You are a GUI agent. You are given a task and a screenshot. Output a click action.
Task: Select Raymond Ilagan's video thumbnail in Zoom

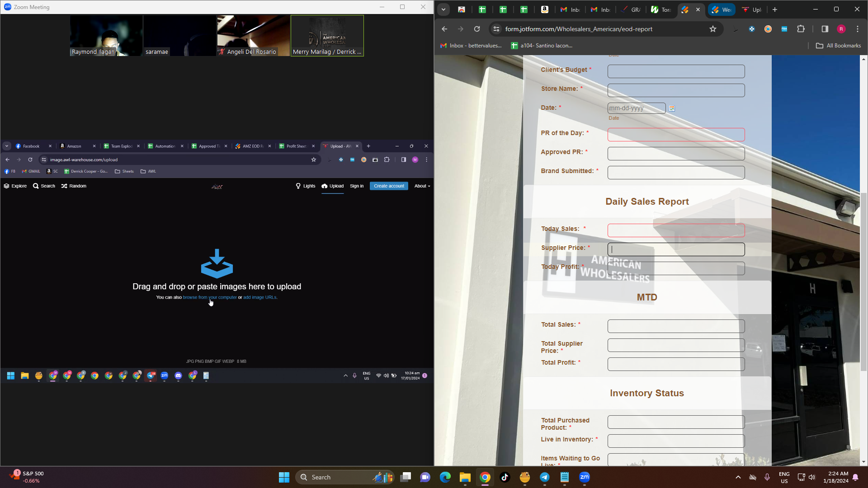tap(106, 36)
